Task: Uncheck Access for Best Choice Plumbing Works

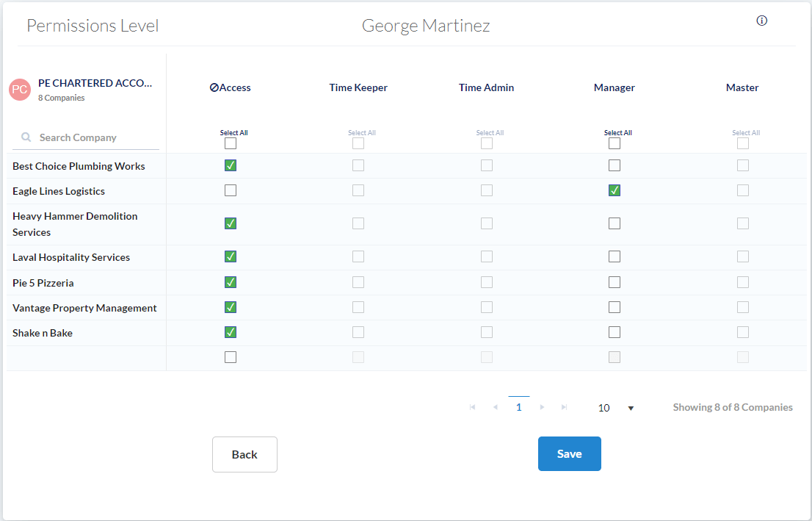Action: [231, 165]
